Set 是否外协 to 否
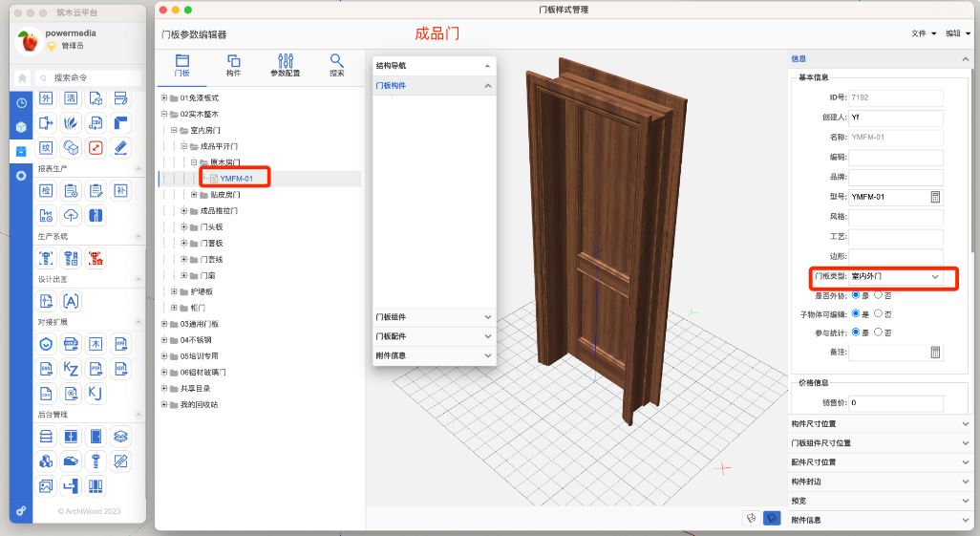The image size is (980, 536). [x=878, y=295]
